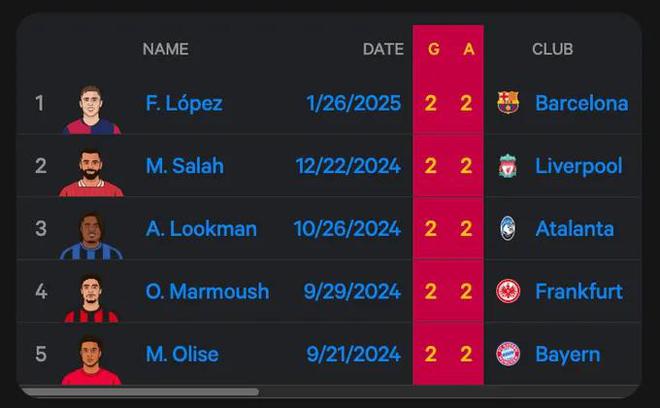
Task: Click O. Marmoush's player avatar
Action: (91, 298)
